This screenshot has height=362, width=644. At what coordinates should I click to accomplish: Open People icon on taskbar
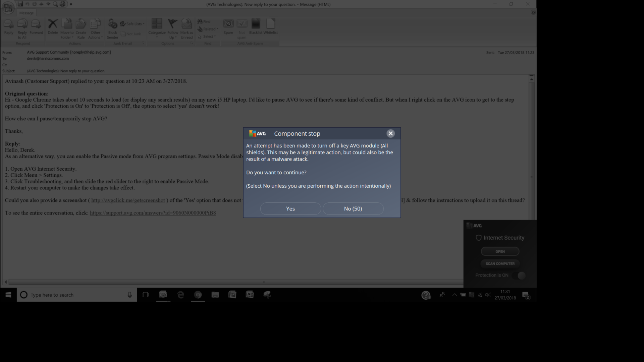point(442,295)
